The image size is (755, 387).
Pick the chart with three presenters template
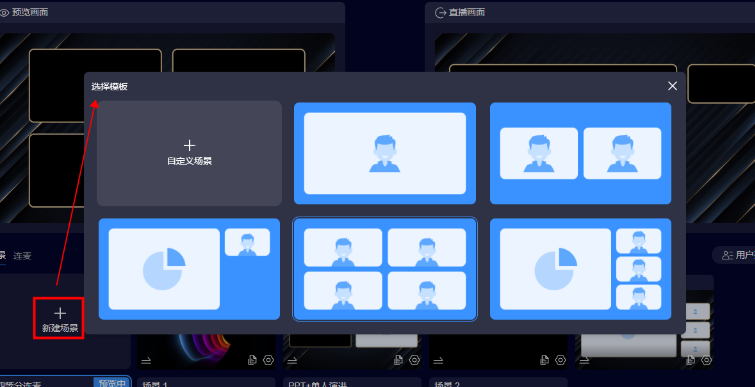[x=580, y=269]
